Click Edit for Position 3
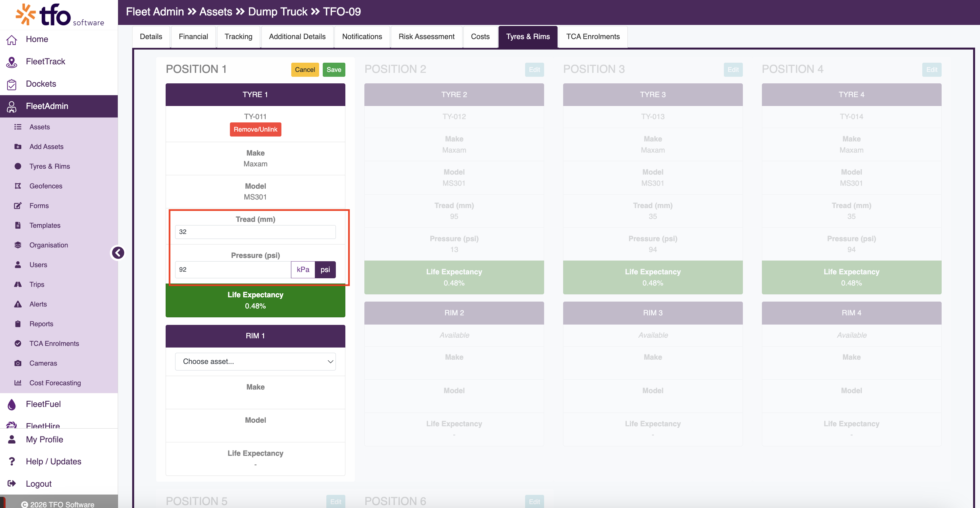Viewport: 980px width, 508px height. (733, 70)
